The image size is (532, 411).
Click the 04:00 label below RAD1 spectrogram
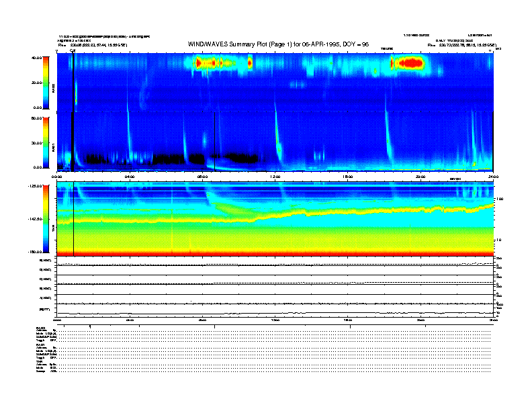click(130, 177)
